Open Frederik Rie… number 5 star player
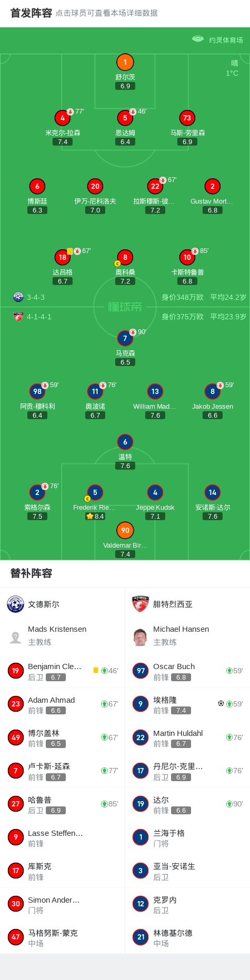 pyautogui.click(x=95, y=492)
